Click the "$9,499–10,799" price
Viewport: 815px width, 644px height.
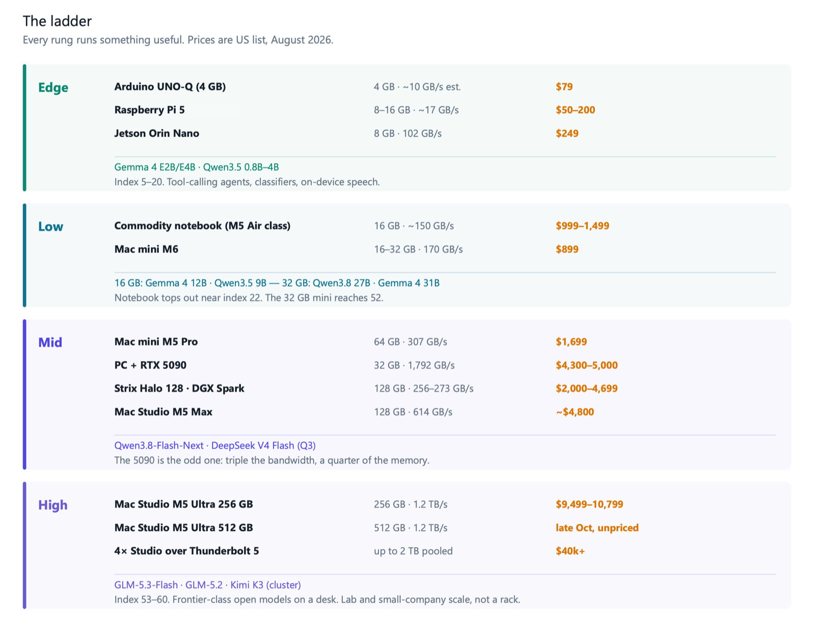click(589, 504)
